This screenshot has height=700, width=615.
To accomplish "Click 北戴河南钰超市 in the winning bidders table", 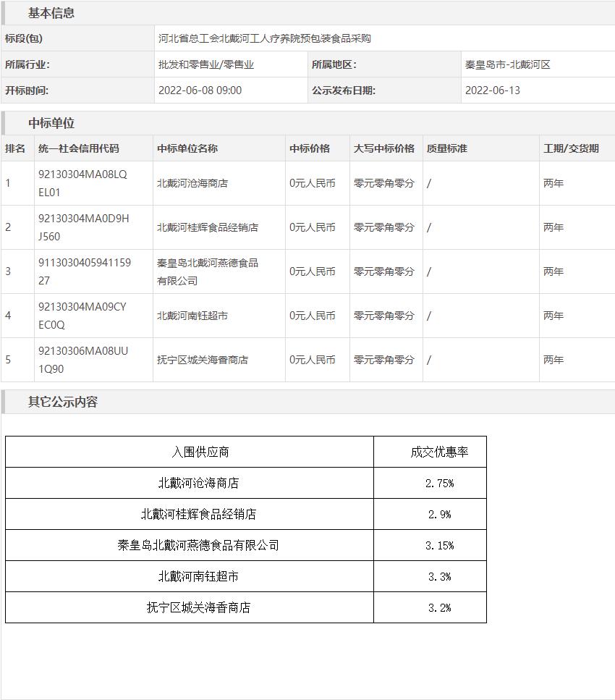I will pos(192,316).
